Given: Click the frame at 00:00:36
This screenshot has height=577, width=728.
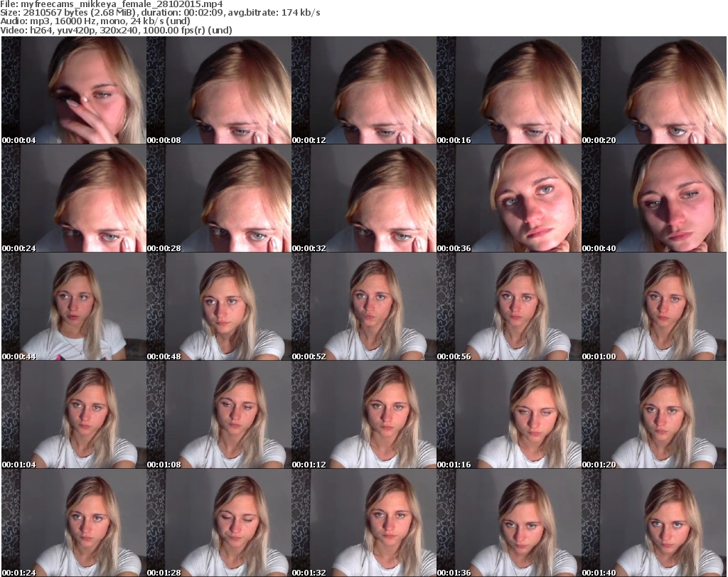Looking at the screenshot, I should 508,198.
